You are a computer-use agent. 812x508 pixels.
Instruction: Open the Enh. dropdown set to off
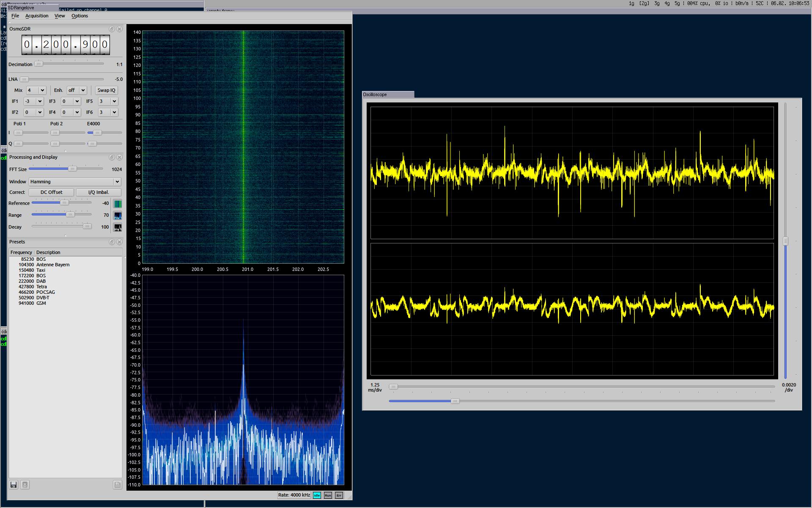point(77,90)
